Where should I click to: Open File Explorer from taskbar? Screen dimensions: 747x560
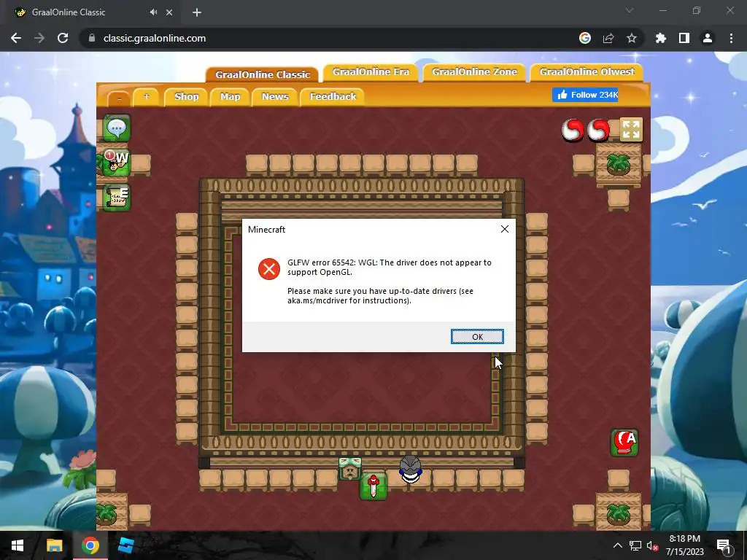click(x=54, y=545)
